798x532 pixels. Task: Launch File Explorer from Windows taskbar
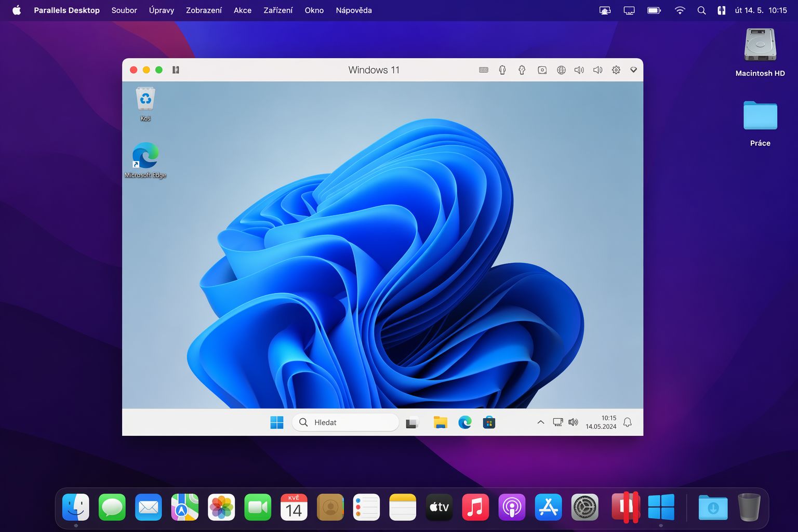(440, 422)
